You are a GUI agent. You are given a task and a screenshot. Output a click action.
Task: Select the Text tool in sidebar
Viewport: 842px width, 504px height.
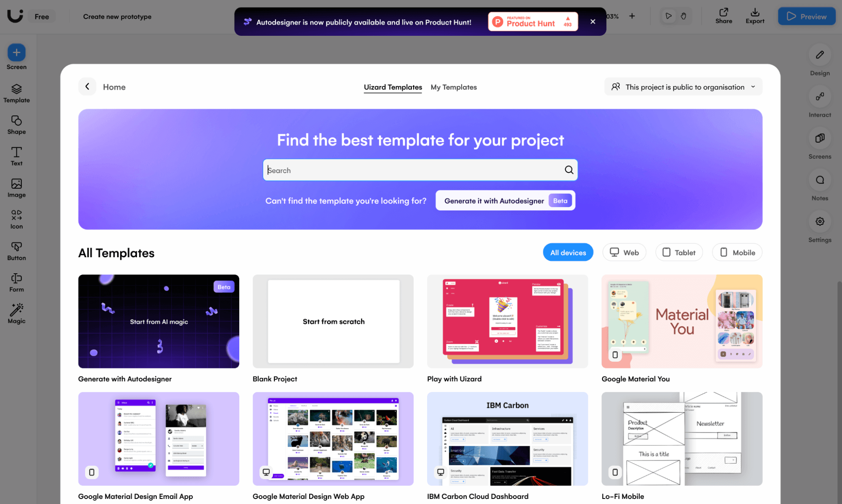17,156
